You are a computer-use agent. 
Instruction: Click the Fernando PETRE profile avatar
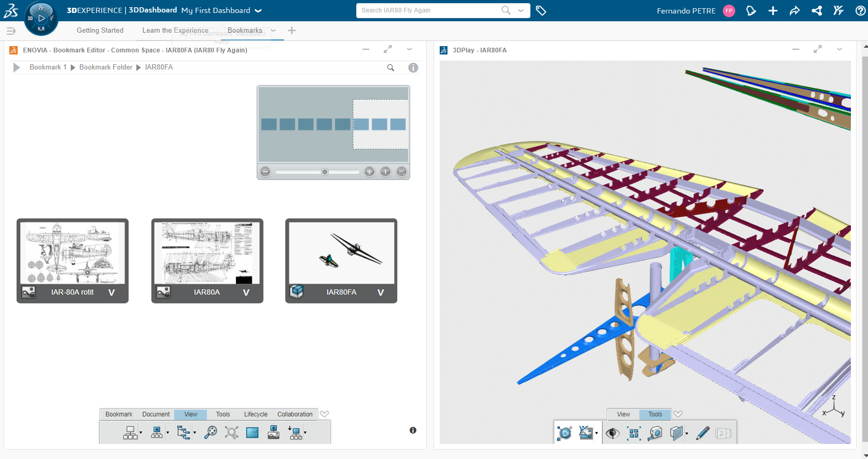pos(729,11)
